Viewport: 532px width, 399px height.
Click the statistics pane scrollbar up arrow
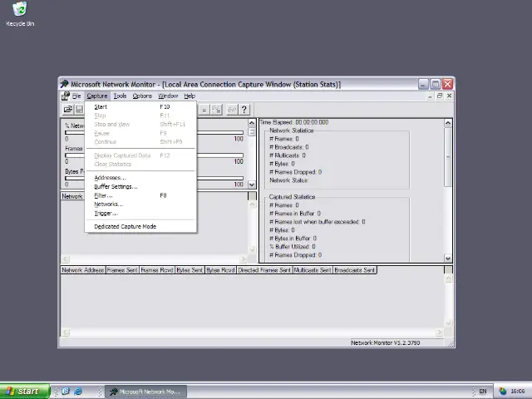(448, 123)
